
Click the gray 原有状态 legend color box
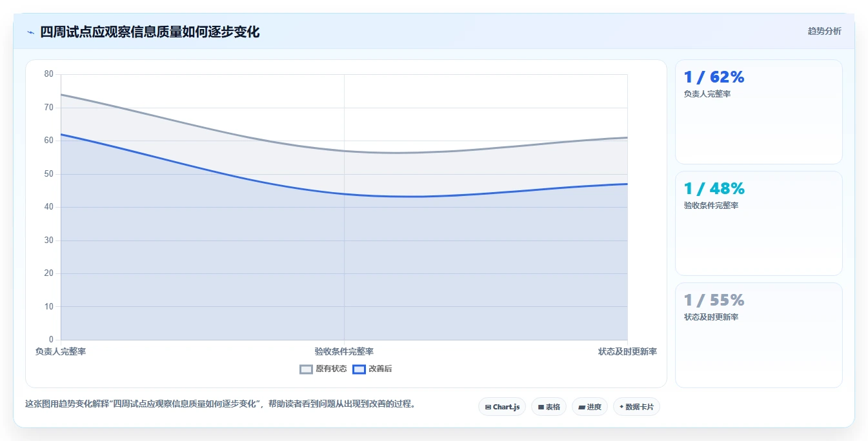(307, 369)
